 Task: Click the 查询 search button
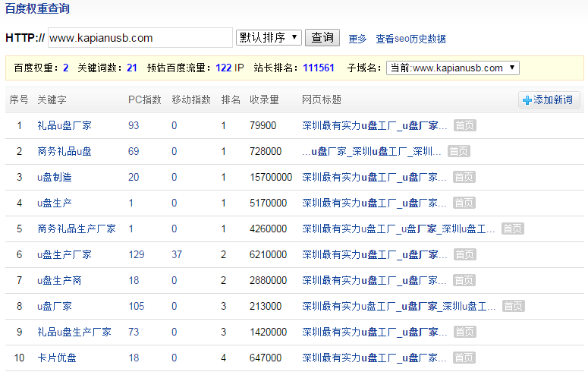pos(322,37)
